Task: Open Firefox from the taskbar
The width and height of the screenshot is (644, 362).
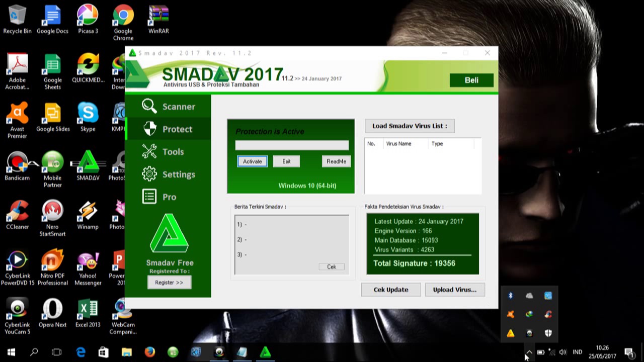Action: click(149, 352)
